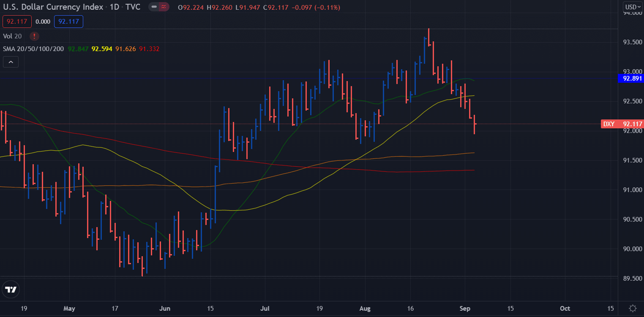644x317 pixels.
Task: Click the red SMA value 91.332
Action: [149, 49]
